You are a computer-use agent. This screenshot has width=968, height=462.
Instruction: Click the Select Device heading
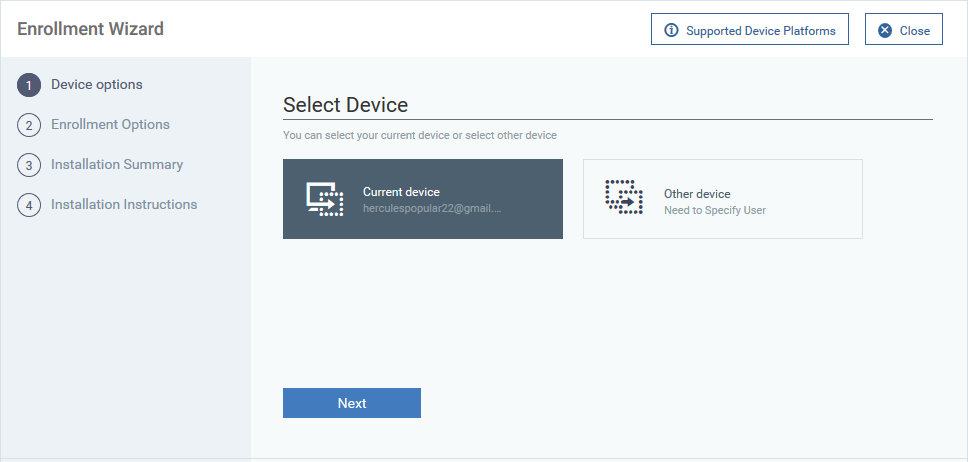pos(346,105)
